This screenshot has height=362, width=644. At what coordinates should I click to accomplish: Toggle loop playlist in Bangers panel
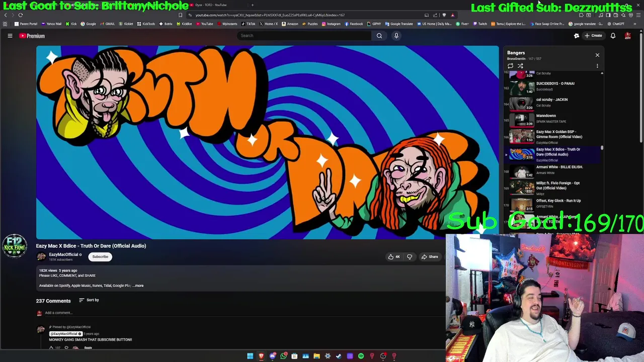click(510, 66)
